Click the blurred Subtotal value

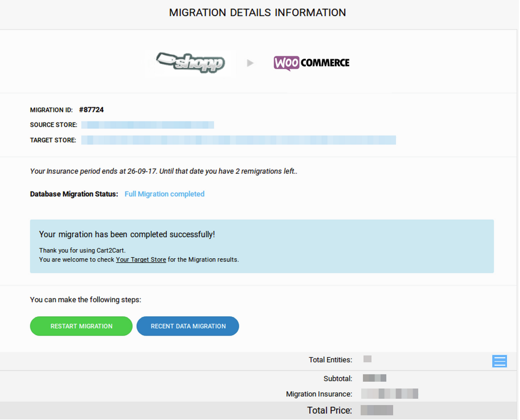tap(374, 378)
